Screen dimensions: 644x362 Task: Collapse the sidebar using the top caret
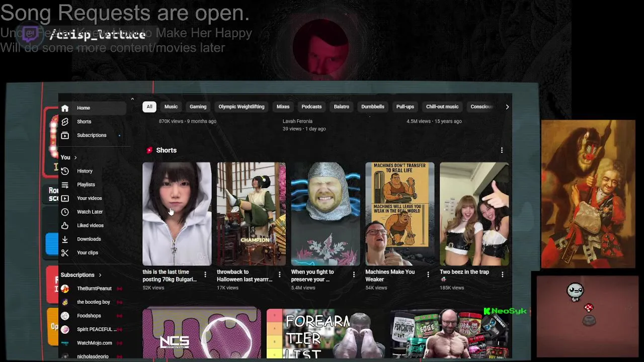click(x=132, y=99)
